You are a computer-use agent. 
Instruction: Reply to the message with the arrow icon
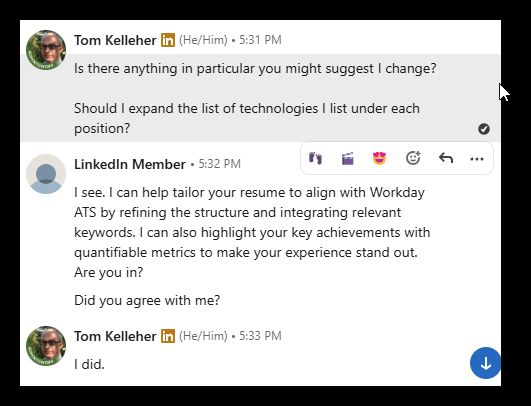point(446,158)
